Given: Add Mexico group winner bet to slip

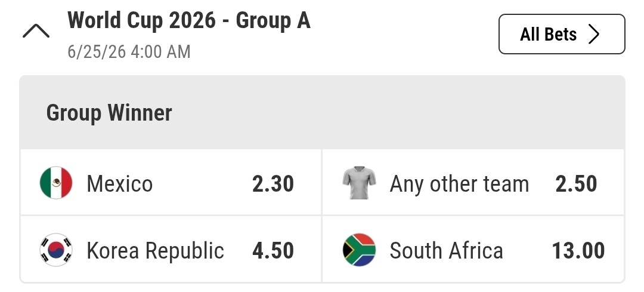Looking at the screenshot, I should pyautogui.click(x=171, y=183).
